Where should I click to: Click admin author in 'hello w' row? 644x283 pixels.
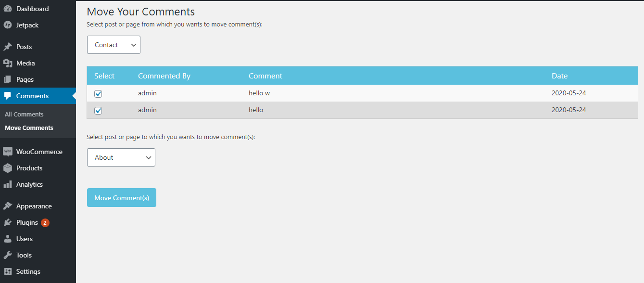click(x=147, y=93)
